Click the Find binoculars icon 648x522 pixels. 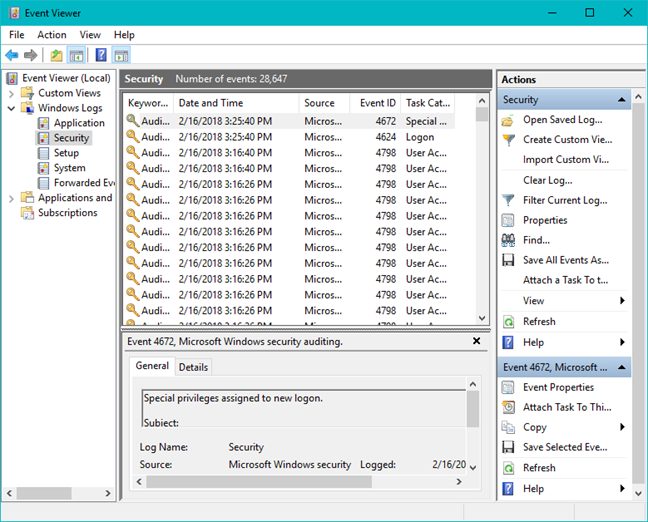tap(508, 240)
